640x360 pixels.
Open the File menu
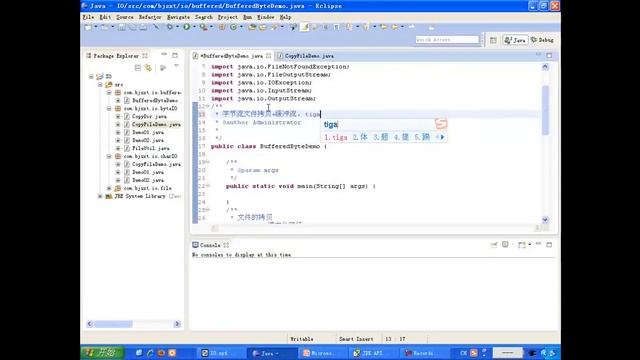88,17
